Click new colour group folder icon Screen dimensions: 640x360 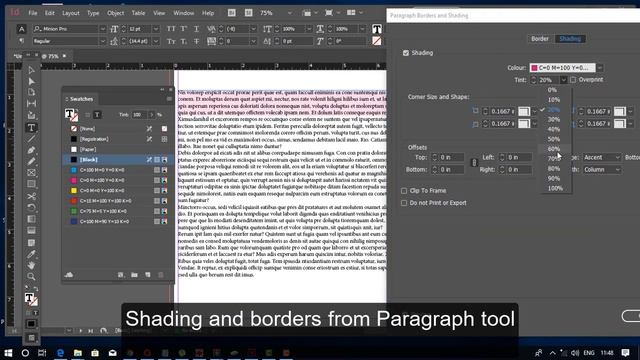pos(134,275)
